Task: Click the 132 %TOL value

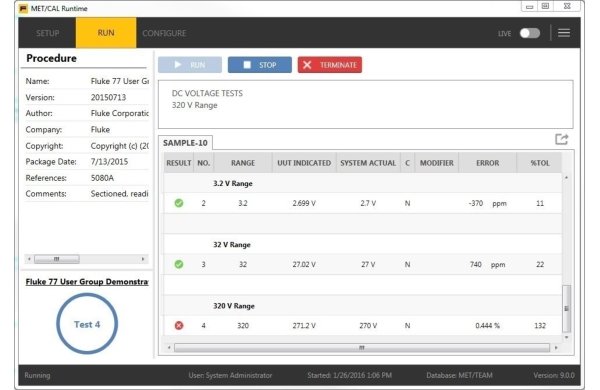Action: (540, 326)
